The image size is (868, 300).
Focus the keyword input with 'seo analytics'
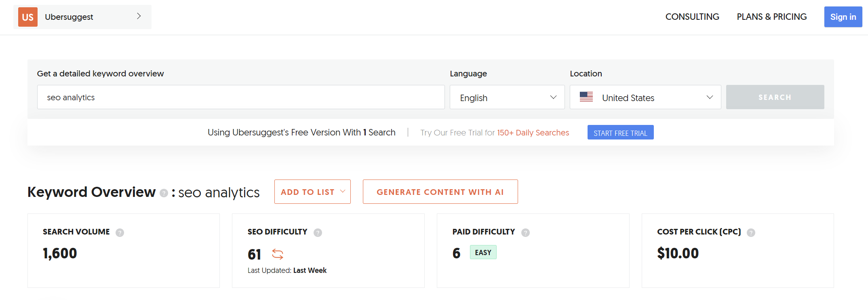pos(241,97)
